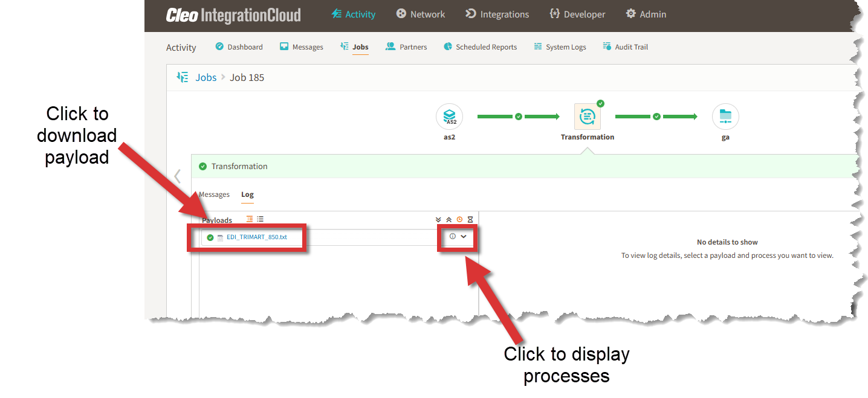Switch to the Log tab under Transformation
868x398 pixels.
click(x=247, y=194)
